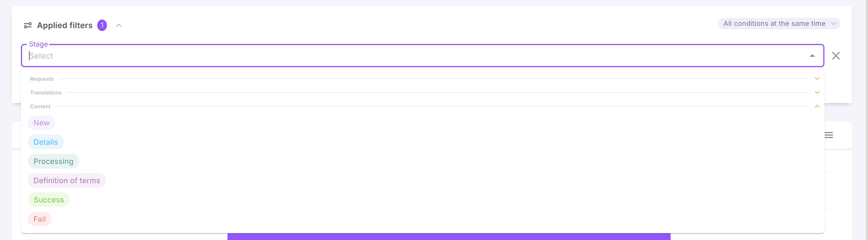Clear the Stage filter using the X icon
Image resolution: width=868 pixels, height=240 pixels.
836,56
